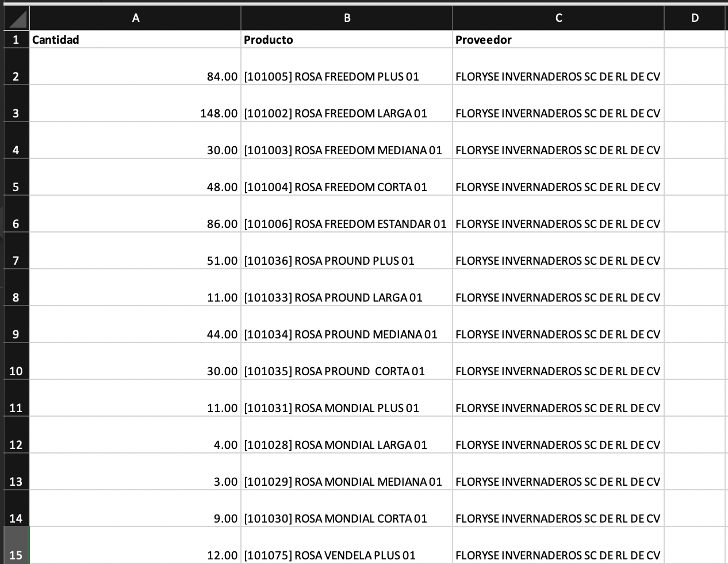This screenshot has width=728, height=564.
Task: Select the quantity 51.00 cell
Action: (135, 251)
